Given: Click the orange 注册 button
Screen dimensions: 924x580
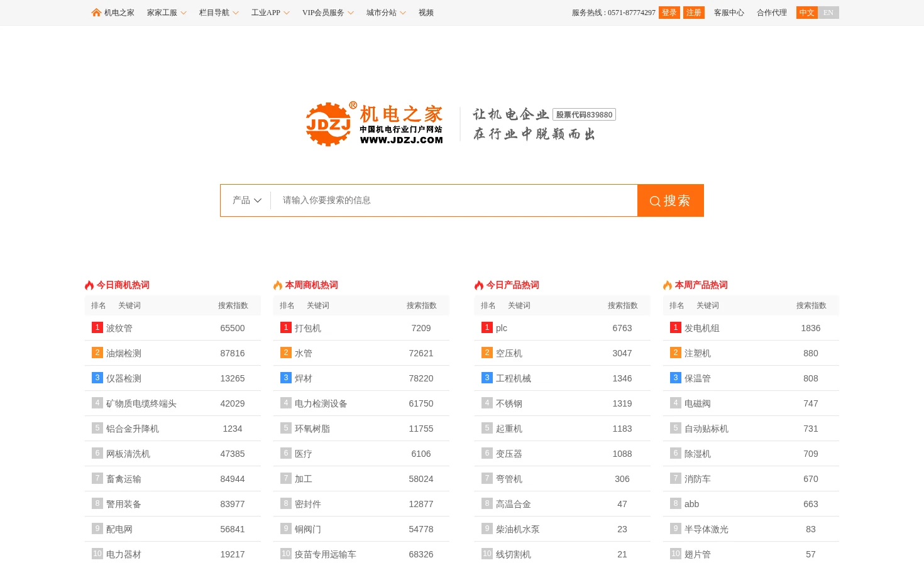Looking at the screenshot, I should point(694,13).
